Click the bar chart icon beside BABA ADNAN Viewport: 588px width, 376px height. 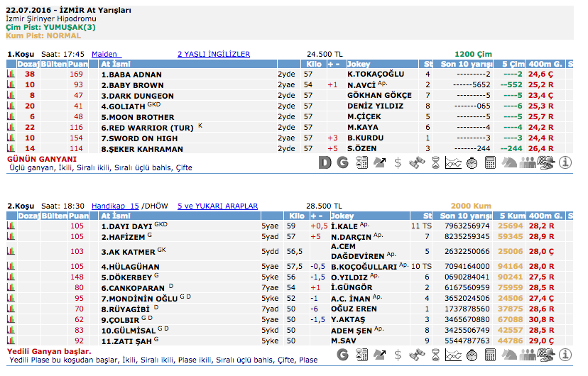11,74
